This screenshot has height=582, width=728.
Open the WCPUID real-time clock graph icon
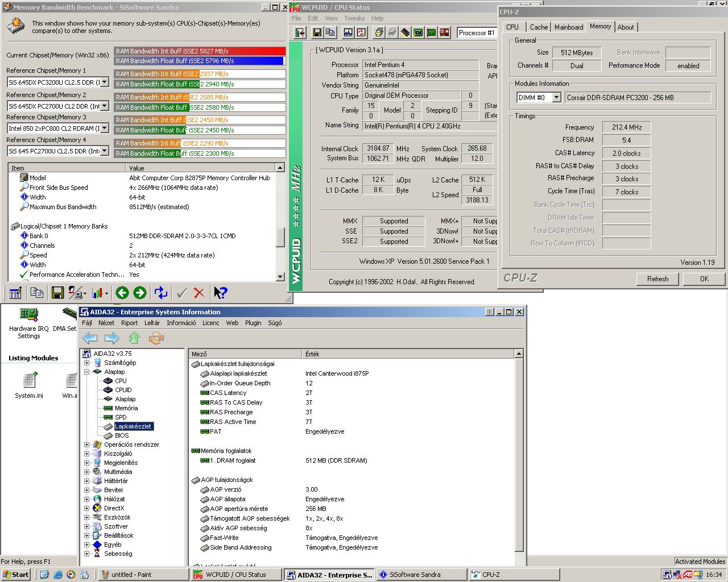coord(348,32)
